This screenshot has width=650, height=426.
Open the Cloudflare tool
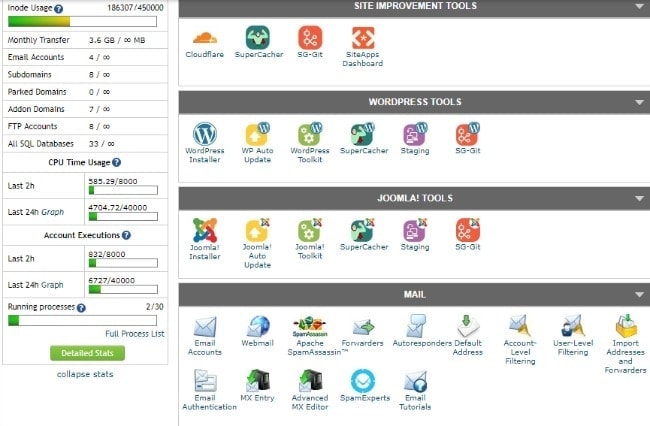pyautogui.click(x=205, y=44)
